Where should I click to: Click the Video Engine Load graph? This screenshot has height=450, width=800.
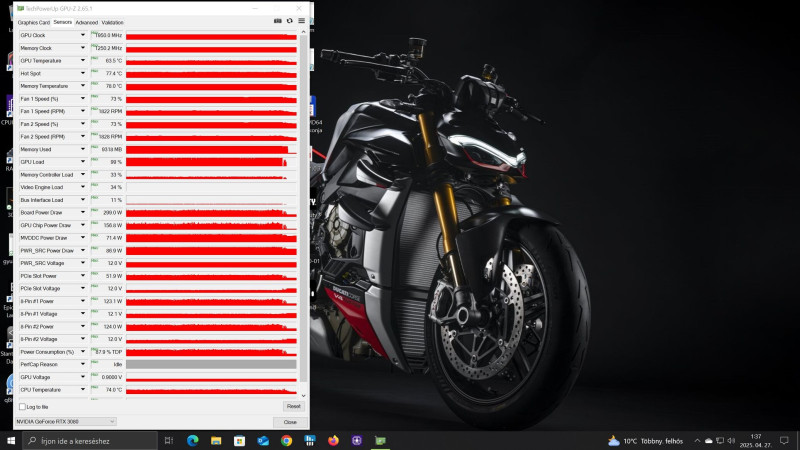211,187
